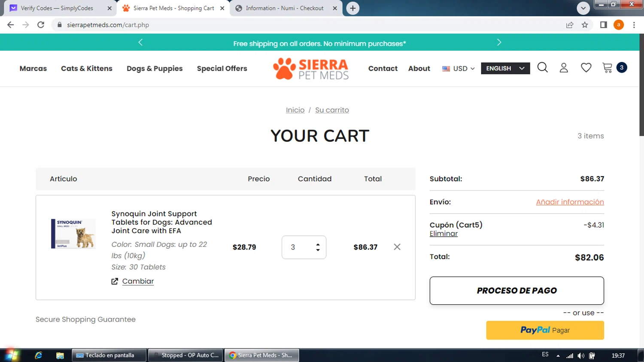644x362 pixels.
Task: Open a new browser tab
Action: click(352, 8)
